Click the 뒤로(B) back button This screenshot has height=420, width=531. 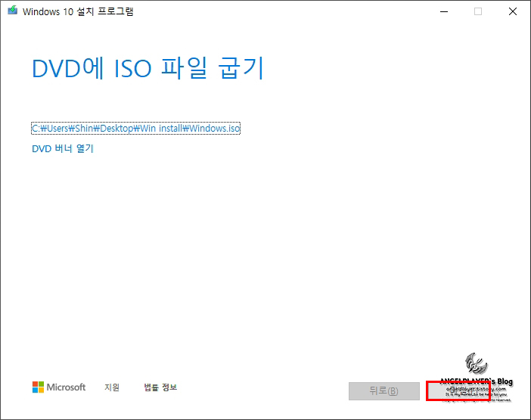[x=384, y=391]
